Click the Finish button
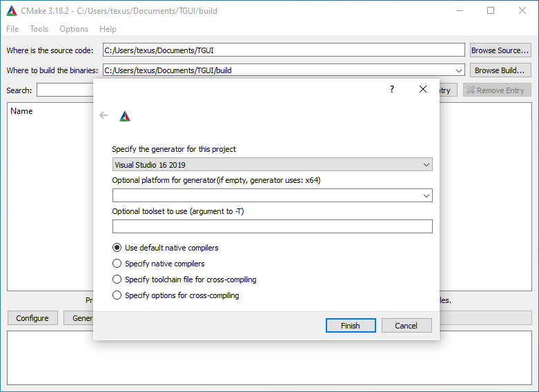The image size is (539, 392). [351, 326]
